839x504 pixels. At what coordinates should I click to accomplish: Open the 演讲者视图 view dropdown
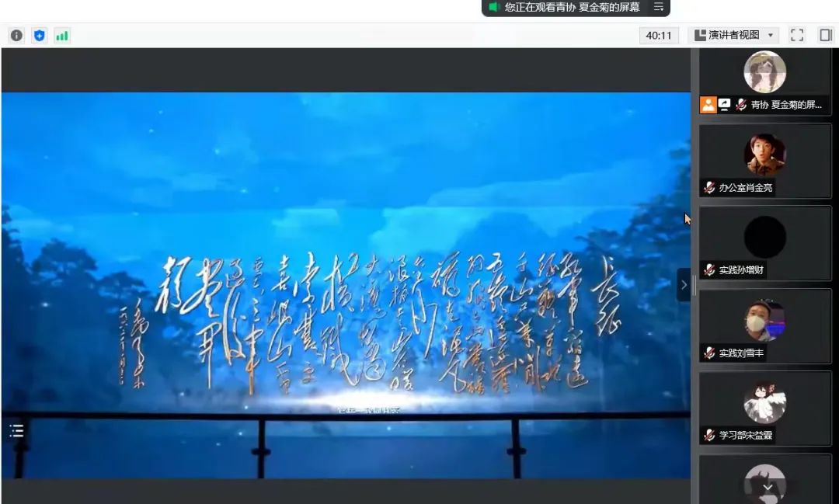[x=734, y=35]
